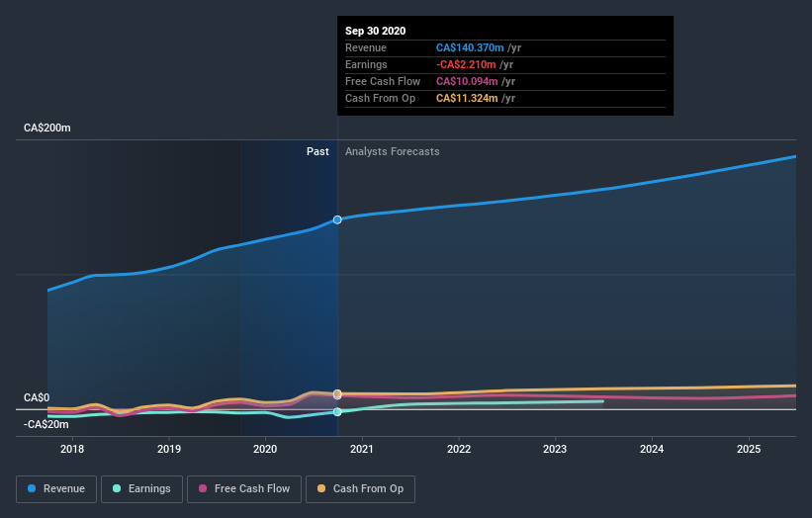The height and width of the screenshot is (518, 812).
Task: Click the Revenue row label in tooltip
Action: tap(366, 47)
